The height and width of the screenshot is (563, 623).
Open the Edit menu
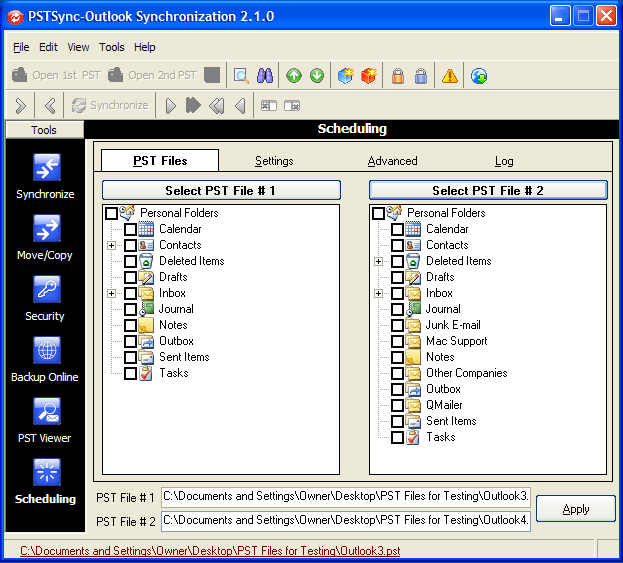pos(48,47)
